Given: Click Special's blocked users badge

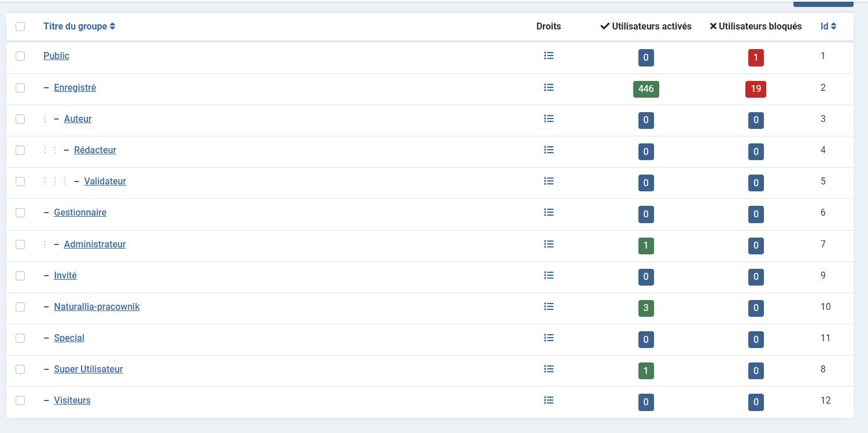Looking at the screenshot, I should [756, 339].
